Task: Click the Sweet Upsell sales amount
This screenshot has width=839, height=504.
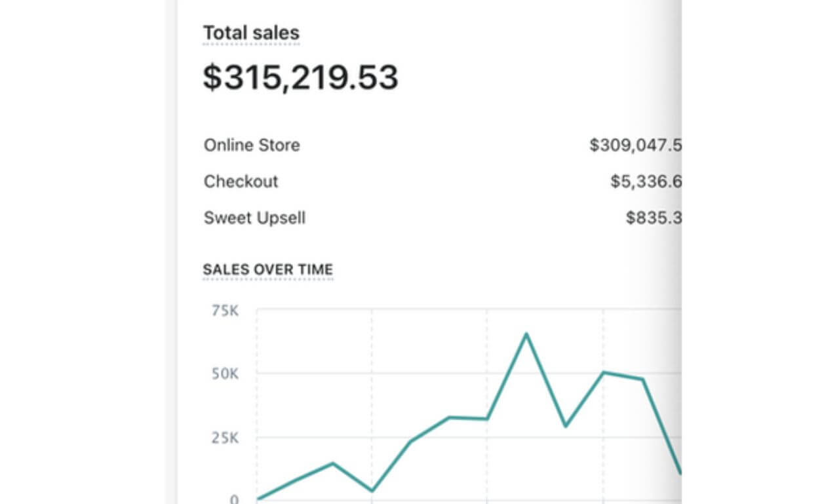Action: (653, 218)
